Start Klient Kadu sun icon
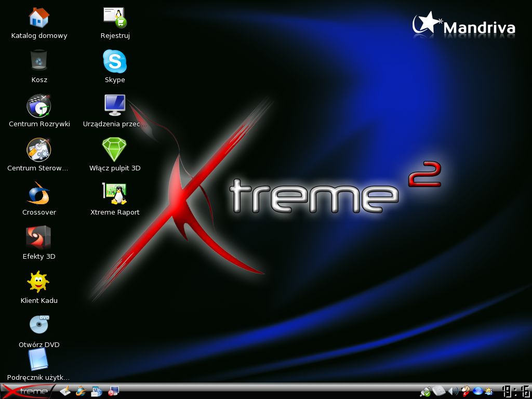532x399 pixels. pyautogui.click(x=38, y=282)
